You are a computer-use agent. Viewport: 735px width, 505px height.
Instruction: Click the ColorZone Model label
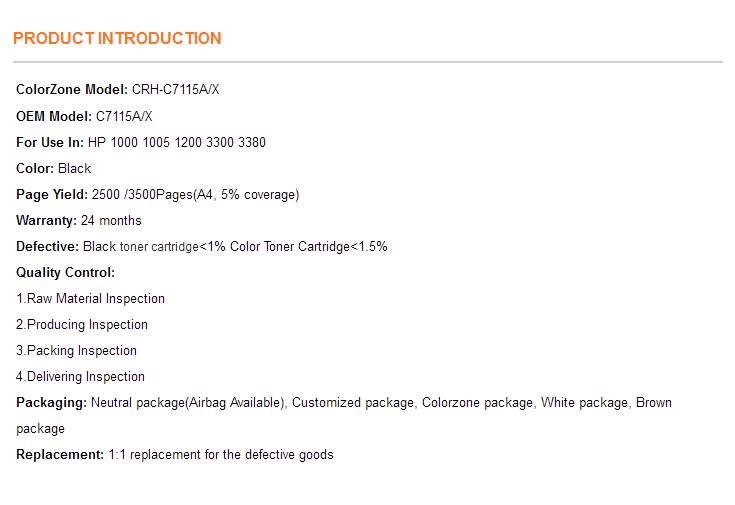[x=72, y=90]
